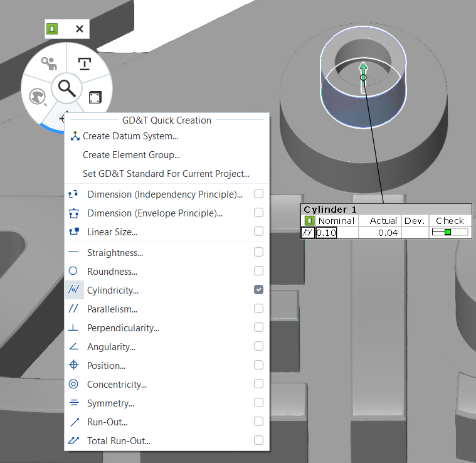This screenshot has width=476, height=463.
Task: Click the Angularity angle icon
Action: click(73, 346)
